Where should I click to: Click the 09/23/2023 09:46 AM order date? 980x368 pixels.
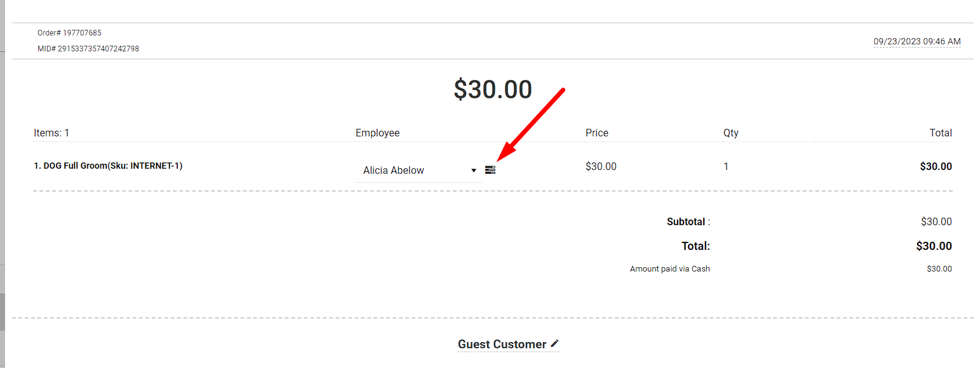pos(916,41)
